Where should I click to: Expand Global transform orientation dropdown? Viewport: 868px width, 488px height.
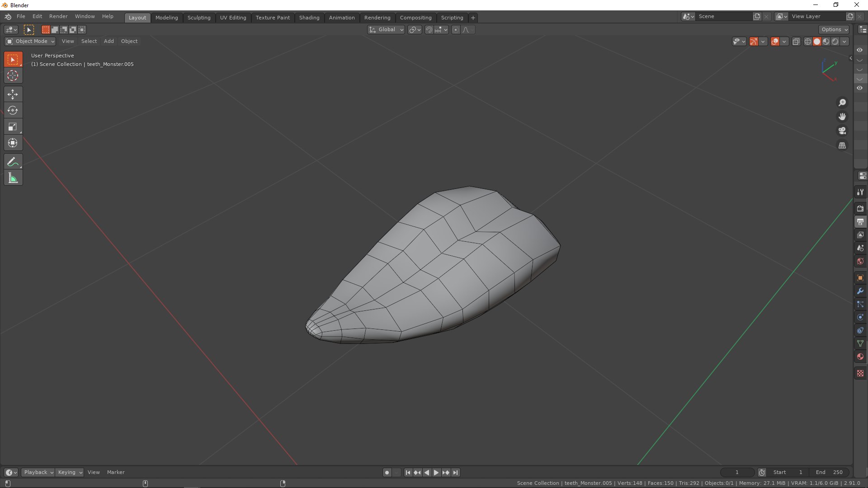(387, 30)
